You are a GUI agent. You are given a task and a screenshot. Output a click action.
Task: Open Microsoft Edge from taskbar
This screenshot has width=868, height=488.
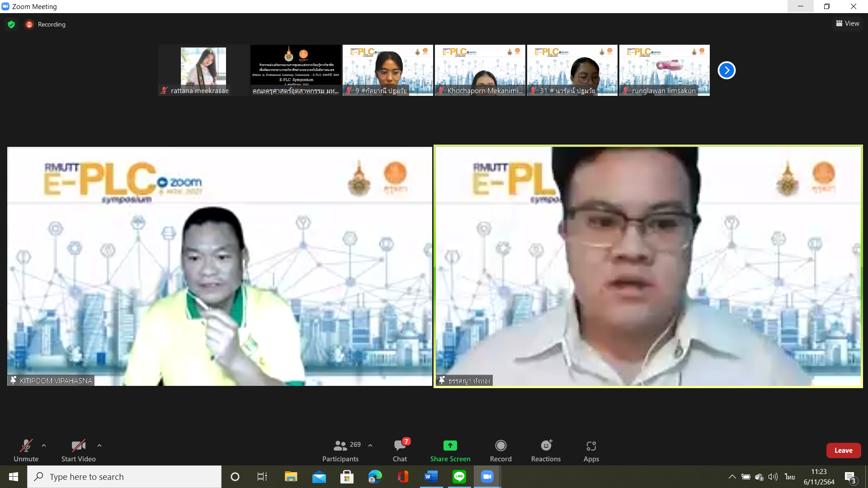tap(375, 477)
